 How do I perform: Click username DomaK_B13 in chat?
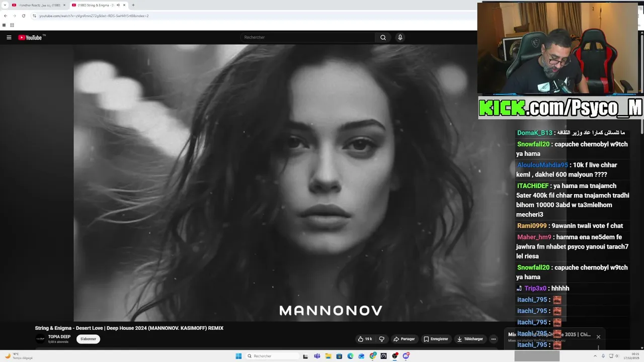coord(534,133)
